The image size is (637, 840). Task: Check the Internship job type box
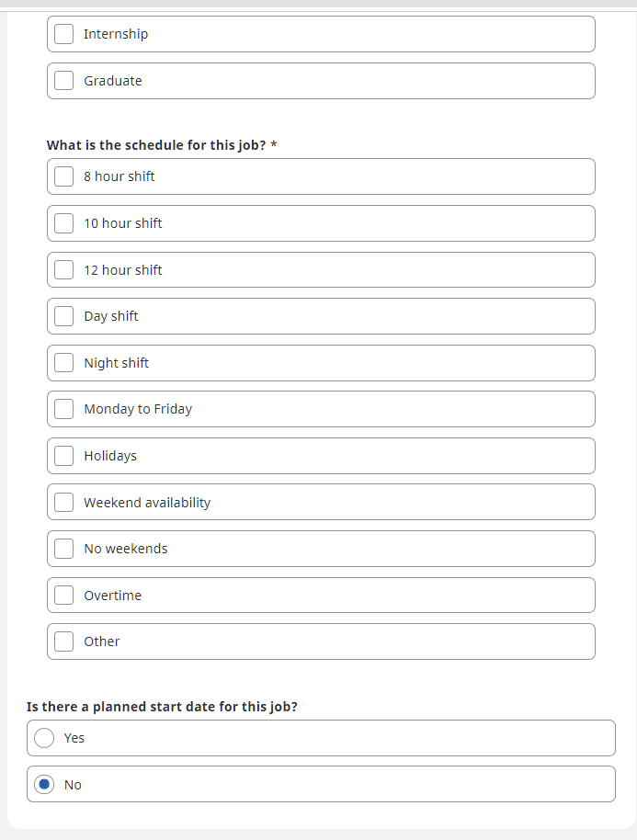coord(63,34)
